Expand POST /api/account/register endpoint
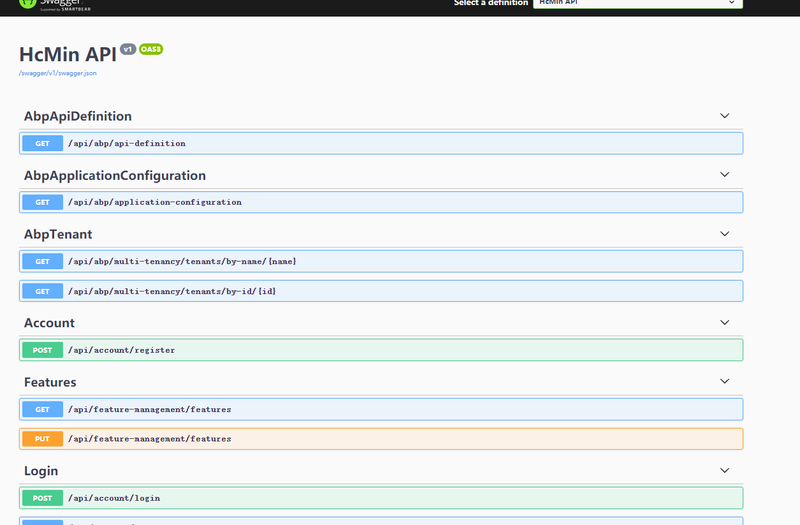 381,350
